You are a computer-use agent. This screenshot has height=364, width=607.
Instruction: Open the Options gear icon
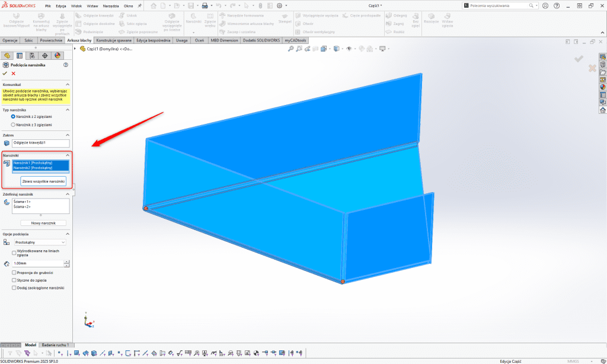pyautogui.click(x=280, y=5)
